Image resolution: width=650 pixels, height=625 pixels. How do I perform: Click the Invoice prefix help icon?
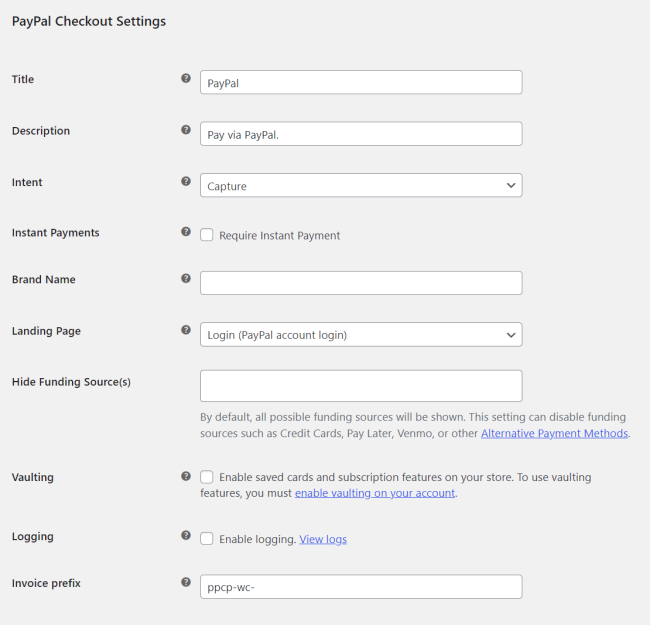[x=186, y=582]
